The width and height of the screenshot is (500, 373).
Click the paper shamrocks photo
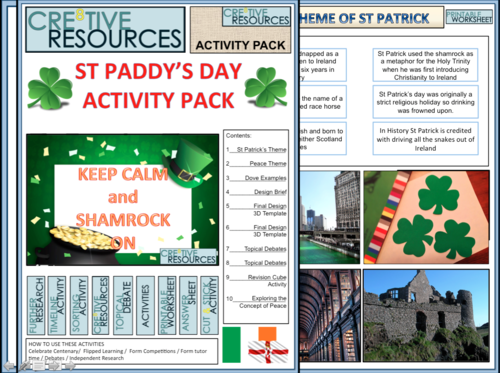coord(426,217)
